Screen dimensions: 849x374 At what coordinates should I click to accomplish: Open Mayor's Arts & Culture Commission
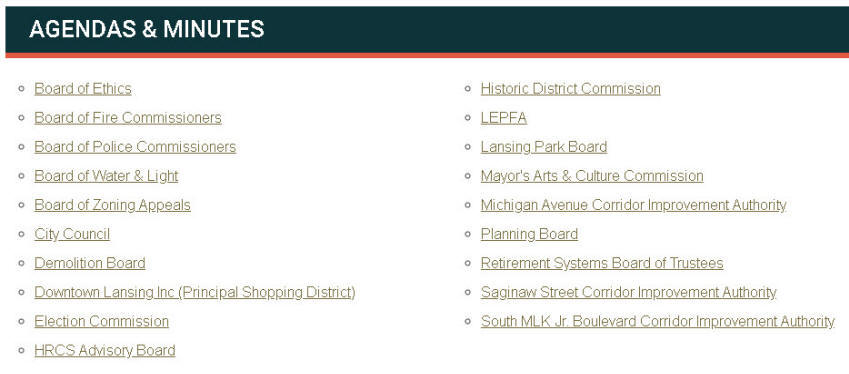point(592,176)
